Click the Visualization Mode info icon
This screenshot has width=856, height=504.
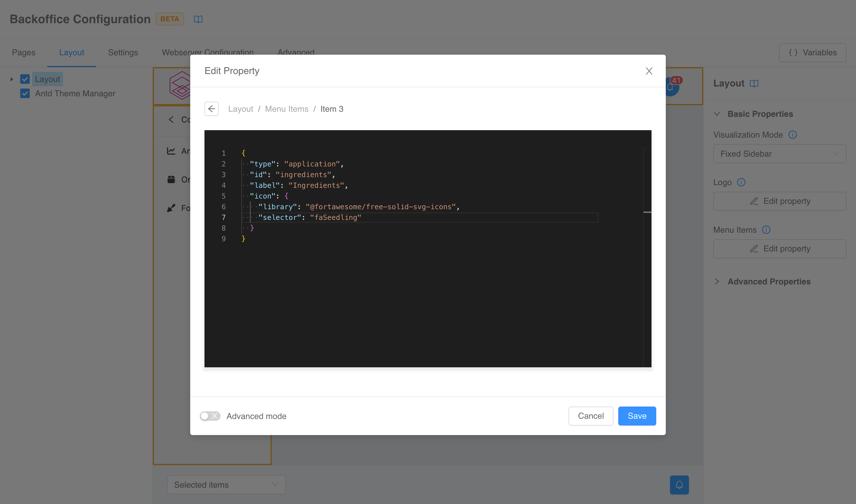point(792,135)
